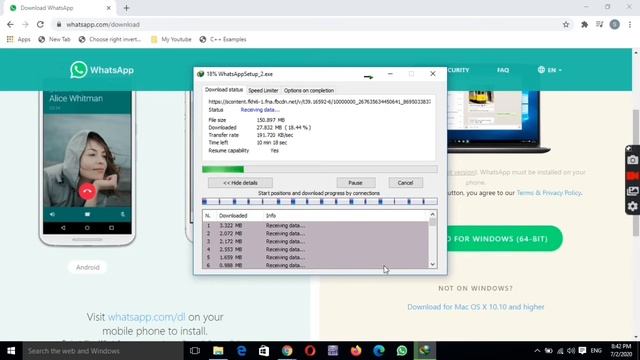
Task: Open the Chrome profile avatar
Action: 615,24
